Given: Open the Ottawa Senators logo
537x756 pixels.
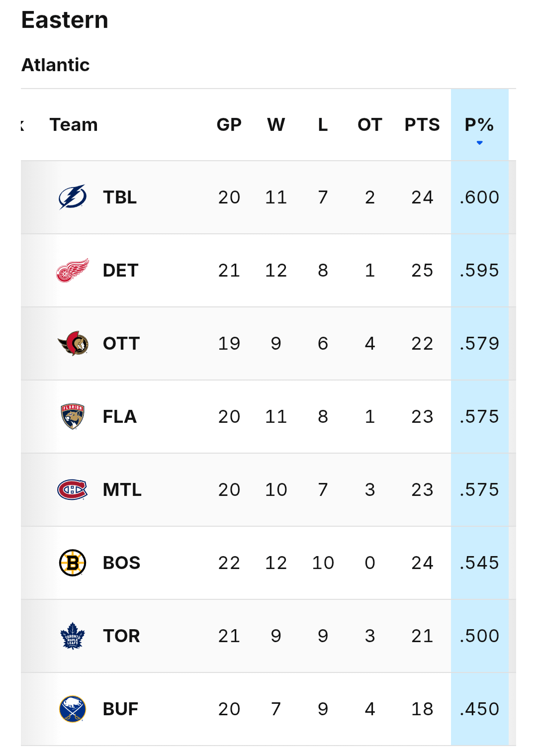Looking at the screenshot, I should [73, 343].
